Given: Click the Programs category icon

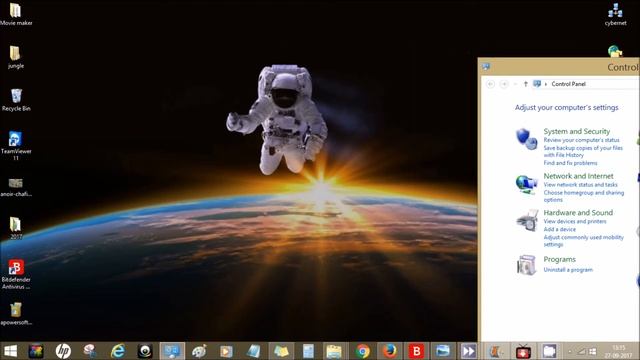Looking at the screenshot, I should 526,265.
